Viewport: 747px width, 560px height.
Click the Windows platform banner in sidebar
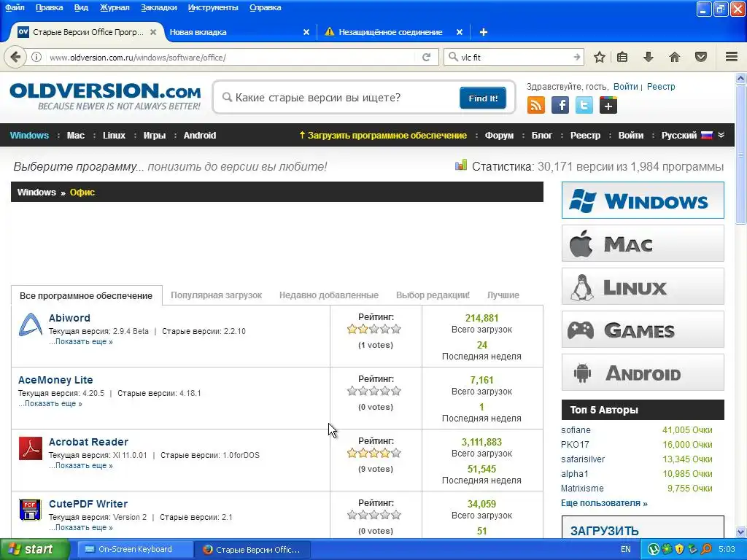[x=643, y=200]
